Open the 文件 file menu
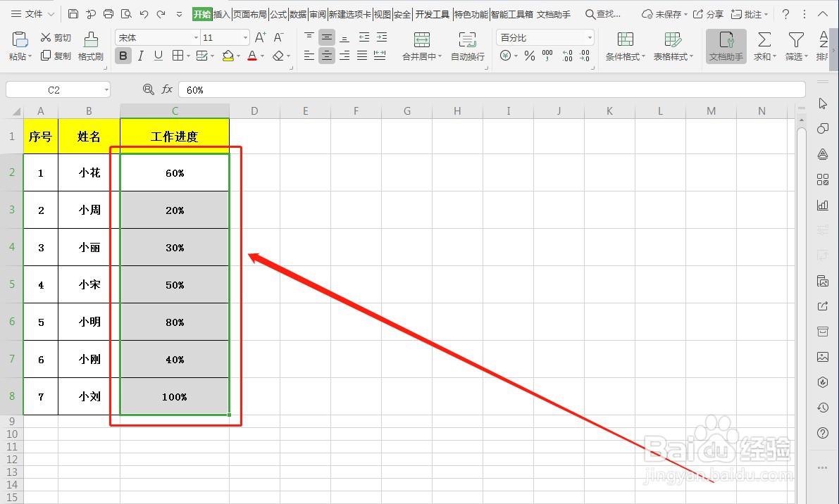 [x=32, y=14]
